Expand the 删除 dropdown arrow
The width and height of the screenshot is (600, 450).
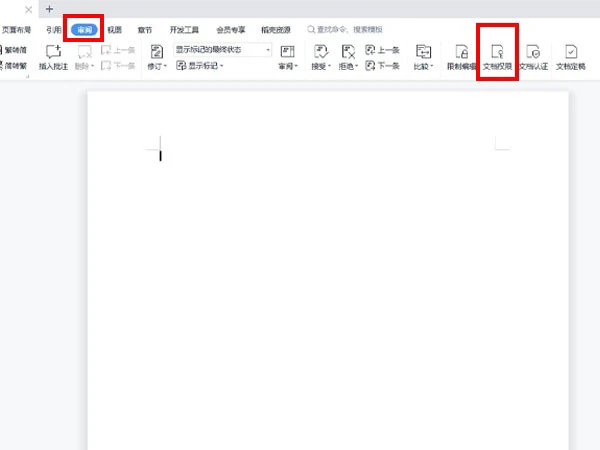(x=93, y=66)
